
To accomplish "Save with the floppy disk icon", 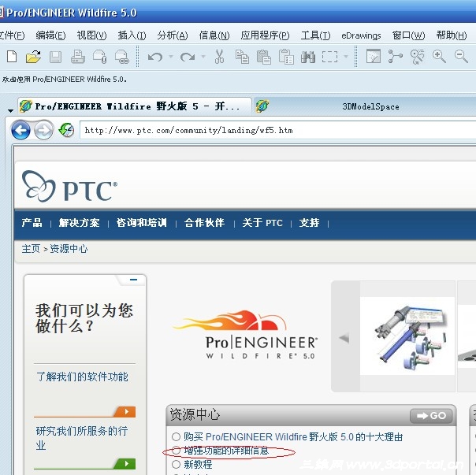I will [55, 57].
